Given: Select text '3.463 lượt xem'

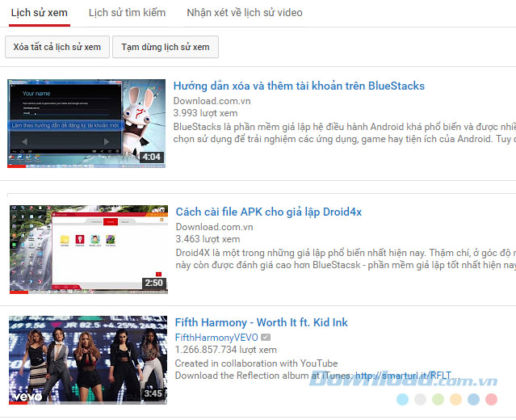Looking at the screenshot, I should click(208, 239).
